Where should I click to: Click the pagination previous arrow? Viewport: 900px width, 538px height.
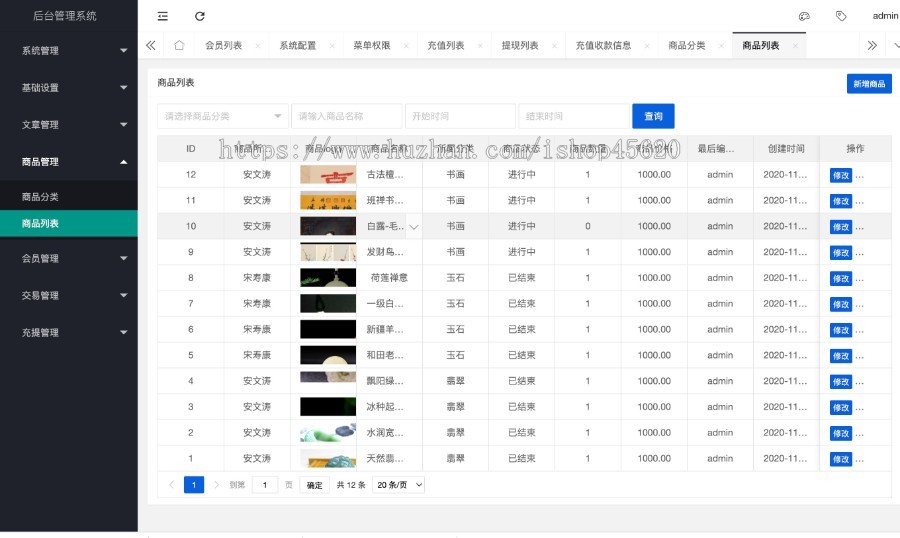tap(171, 485)
